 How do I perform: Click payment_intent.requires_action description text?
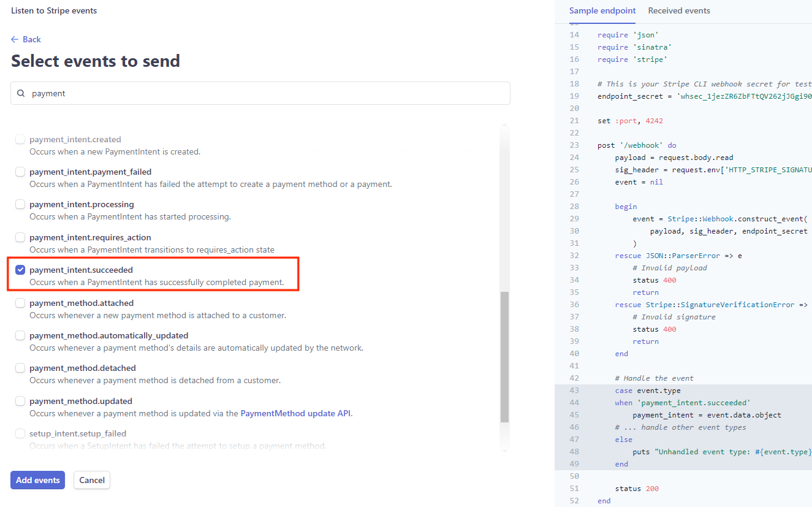point(152,250)
